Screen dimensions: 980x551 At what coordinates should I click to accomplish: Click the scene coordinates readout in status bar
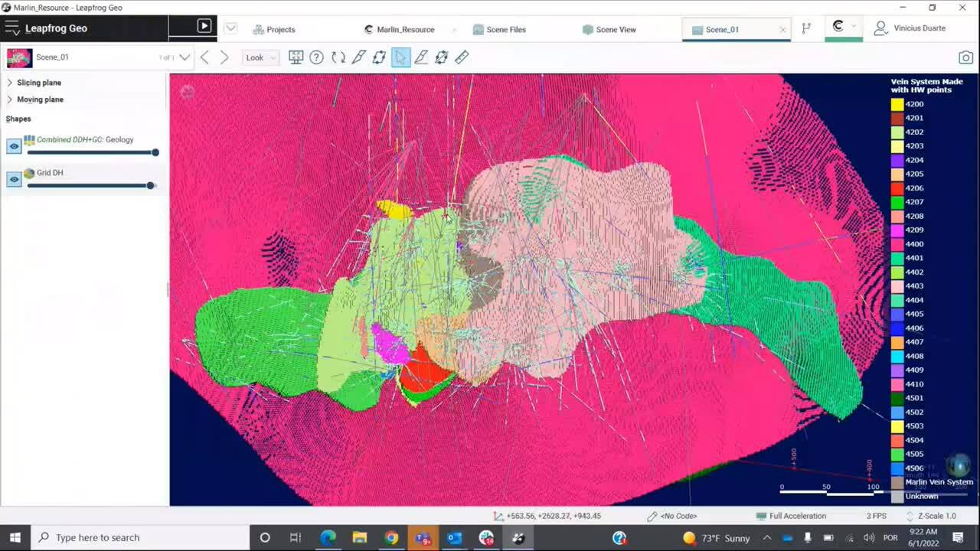[x=547, y=516]
